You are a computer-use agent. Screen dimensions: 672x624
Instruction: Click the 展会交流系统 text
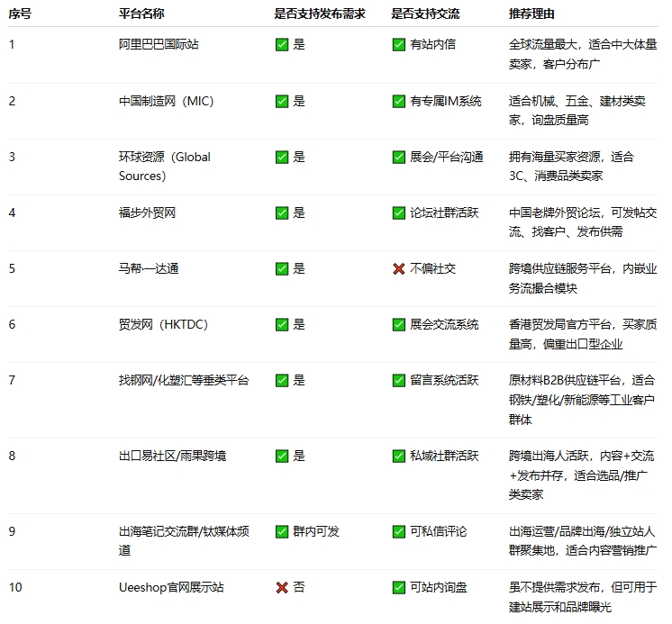(444, 324)
